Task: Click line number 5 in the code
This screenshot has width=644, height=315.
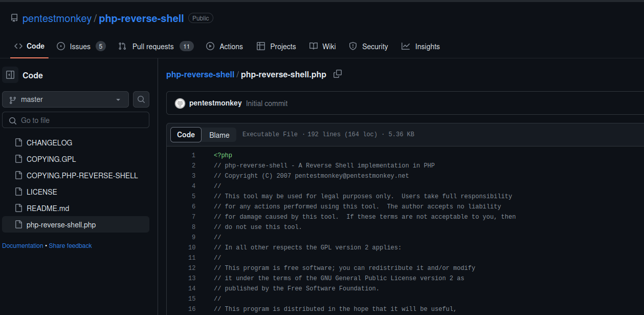Action: click(193, 196)
